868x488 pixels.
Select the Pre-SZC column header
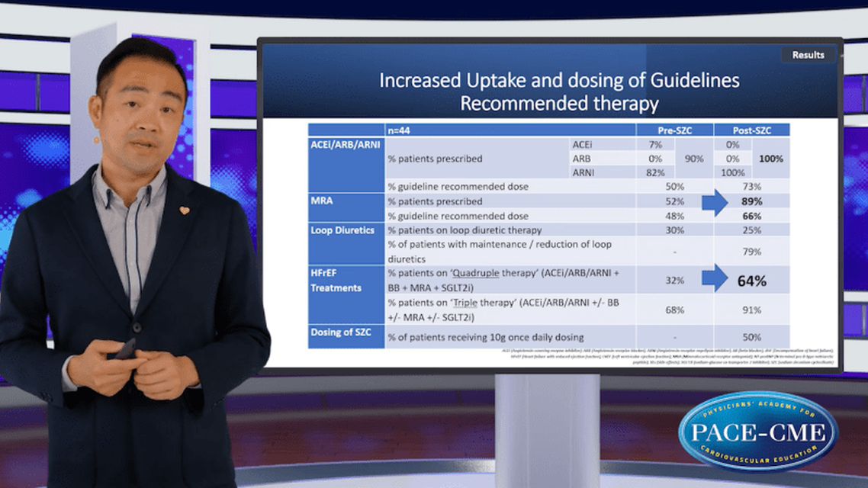click(x=674, y=130)
